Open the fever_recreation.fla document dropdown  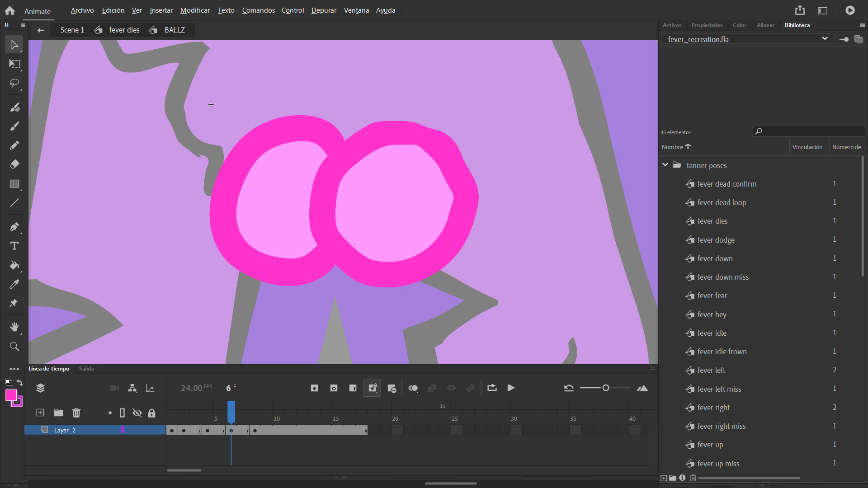point(824,39)
